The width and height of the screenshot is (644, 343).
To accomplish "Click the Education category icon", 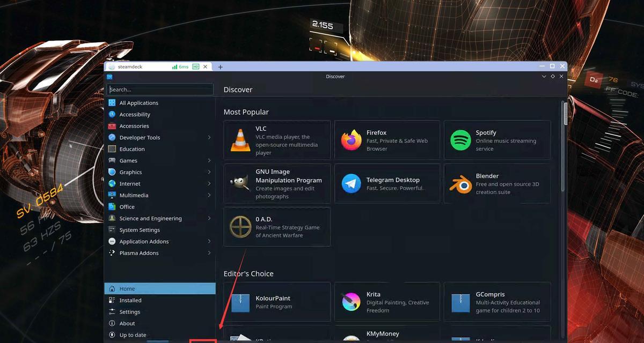I will (112, 149).
